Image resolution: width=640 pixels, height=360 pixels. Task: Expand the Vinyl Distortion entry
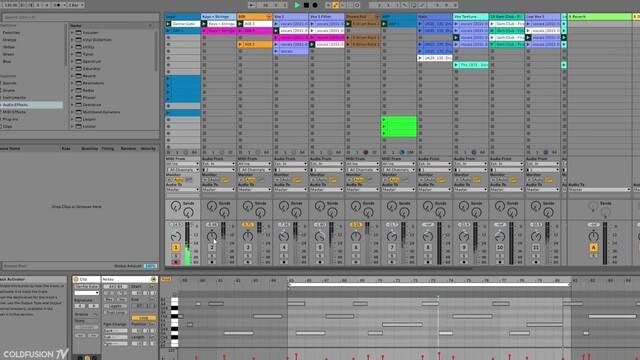(72, 40)
